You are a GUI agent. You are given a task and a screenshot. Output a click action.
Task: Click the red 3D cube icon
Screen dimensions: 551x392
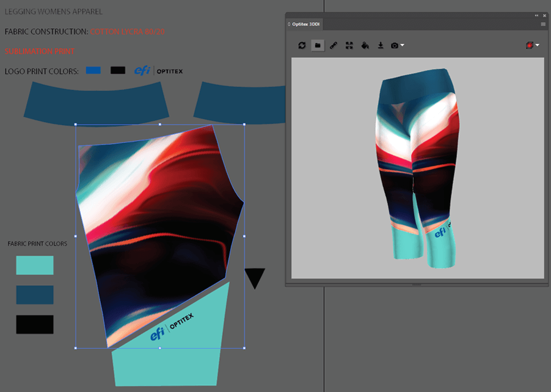[x=529, y=45]
